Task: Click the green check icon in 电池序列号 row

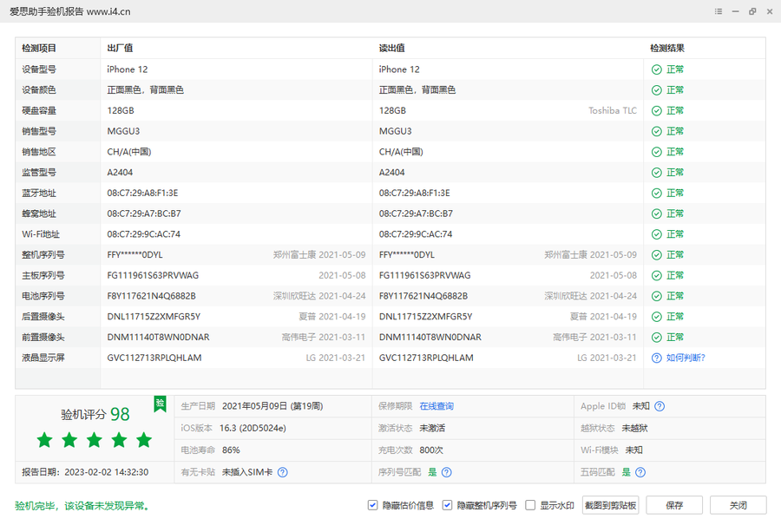Action: pyautogui.click(x=657, y=296)
